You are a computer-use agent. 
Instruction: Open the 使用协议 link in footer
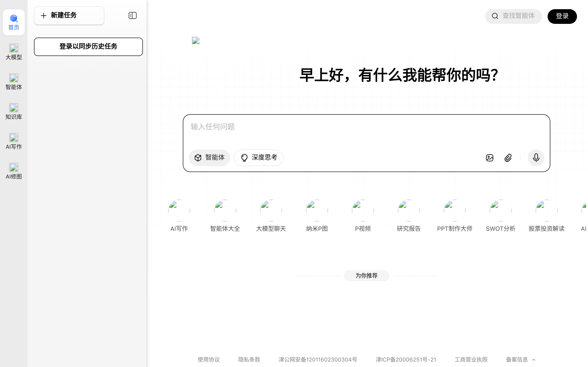coord(209,359)
